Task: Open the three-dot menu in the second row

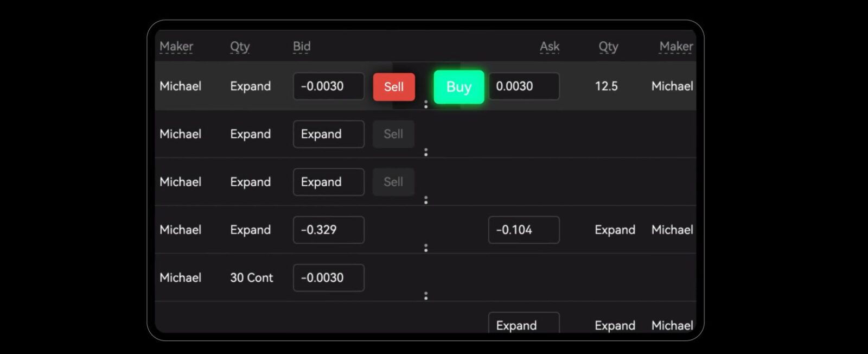Action: [426, 152]
